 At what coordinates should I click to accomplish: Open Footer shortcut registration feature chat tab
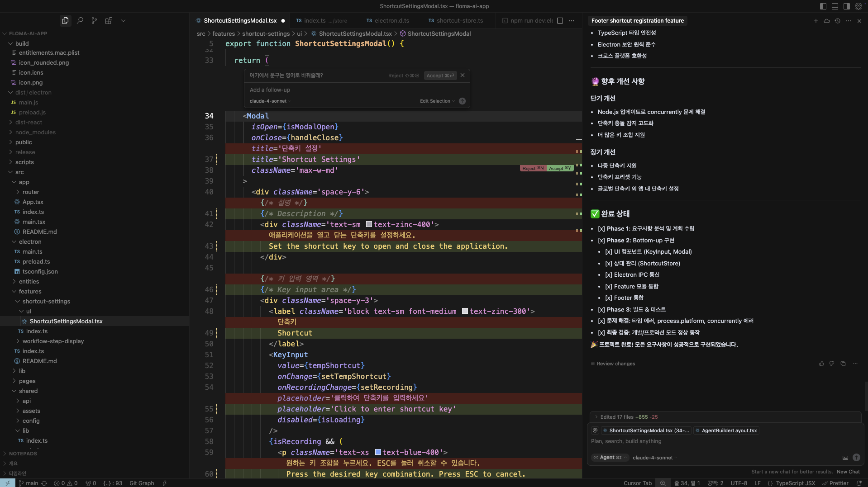click(x=637, y=21)
